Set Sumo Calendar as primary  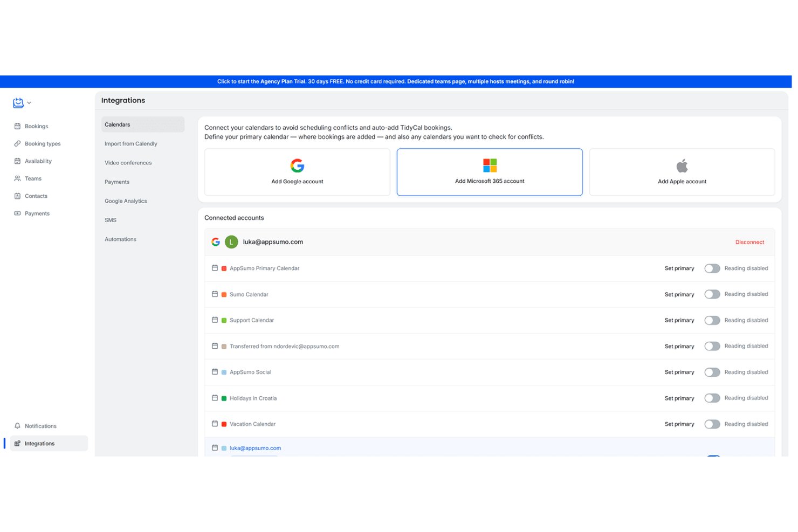coord(679,294)
